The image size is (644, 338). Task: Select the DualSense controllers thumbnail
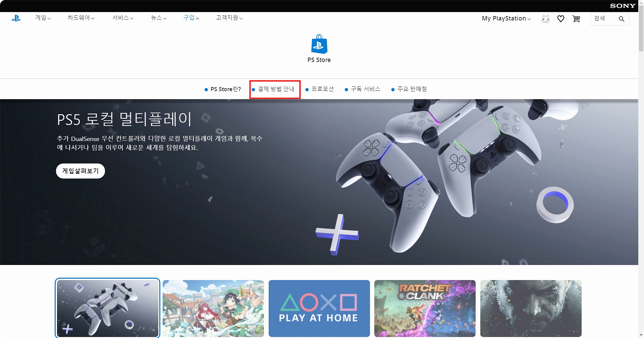pyautogui.click(x=107, y=308)
